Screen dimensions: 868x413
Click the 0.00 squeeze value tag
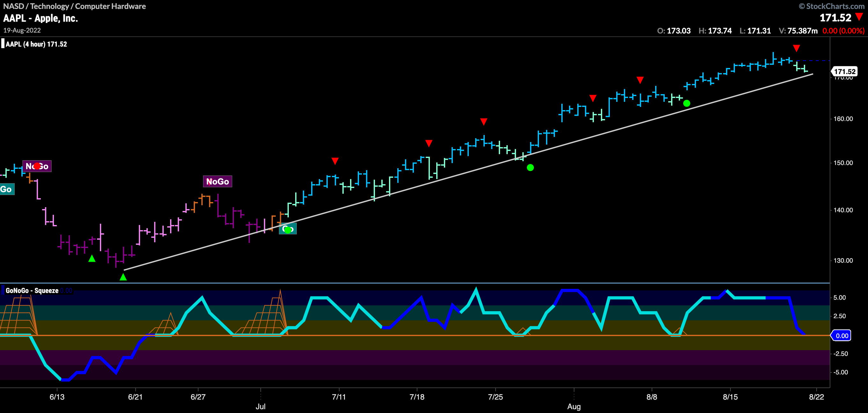point(841,335)
